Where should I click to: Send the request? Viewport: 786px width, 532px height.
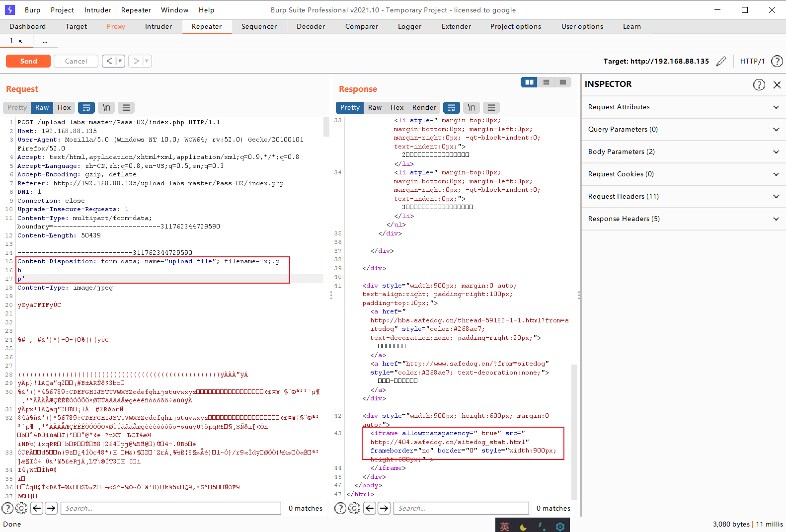(28, 61)
